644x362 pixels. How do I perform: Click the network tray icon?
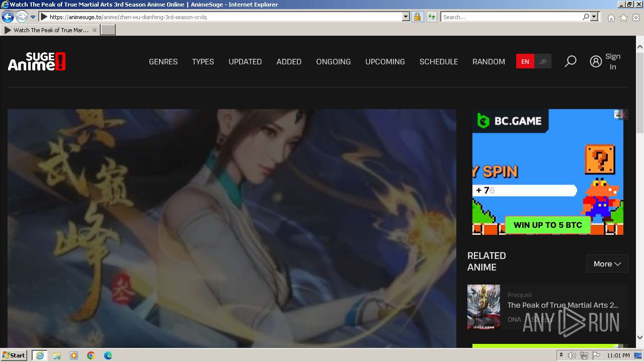click(x=584, y=355)
